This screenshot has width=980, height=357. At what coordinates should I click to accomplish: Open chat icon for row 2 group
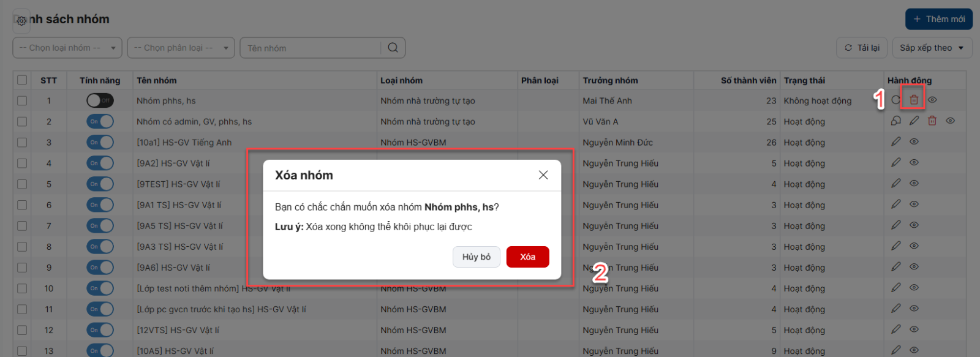coord(896,121)
